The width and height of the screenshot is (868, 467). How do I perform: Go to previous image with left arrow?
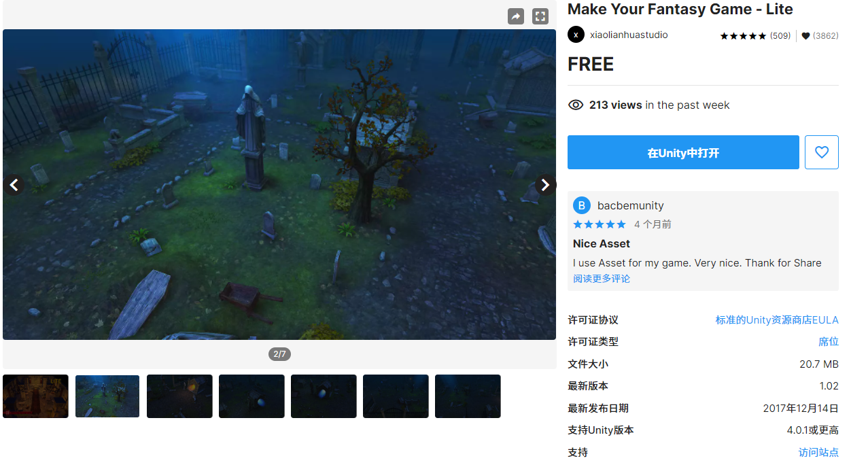point(14,184)
